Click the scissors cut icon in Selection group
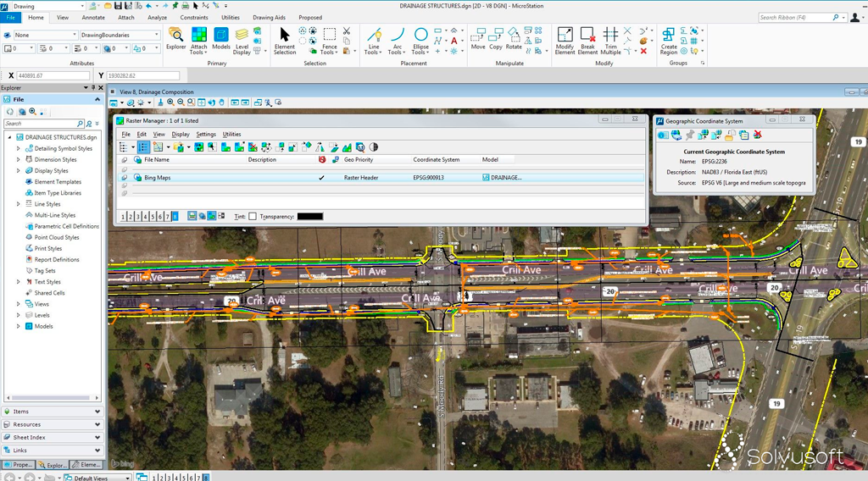The height and width of the screenshot is (481, 868). click(x=347, y=31)
